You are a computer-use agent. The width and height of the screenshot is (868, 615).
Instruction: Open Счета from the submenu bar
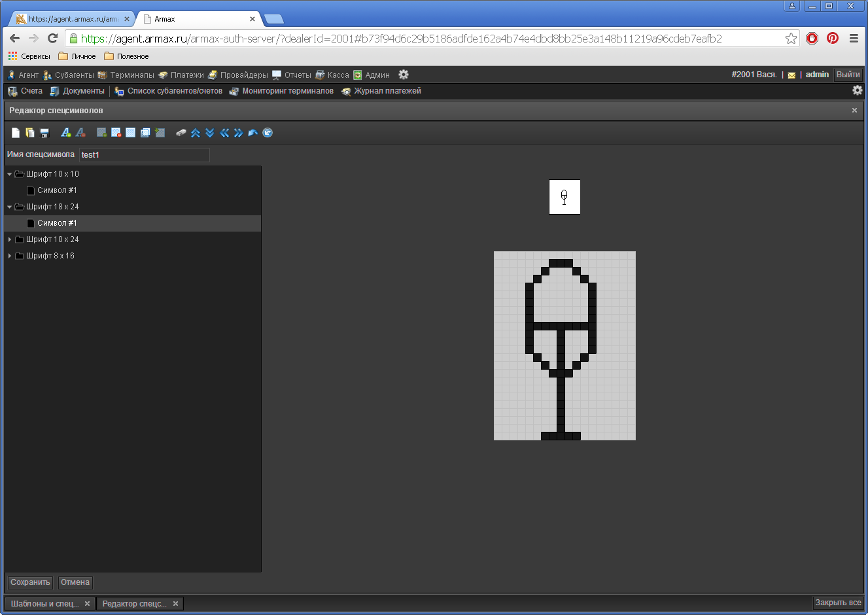click(x=25, y=91)
